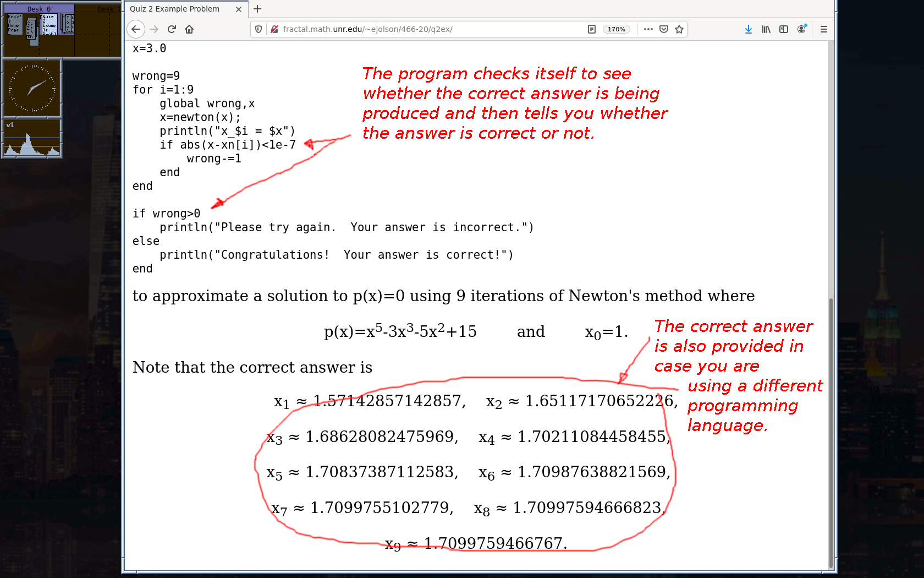Open the Library bookshelf menu
Image resolution: width=924 pixels, height=578 pixels.
tap(766, 29)
